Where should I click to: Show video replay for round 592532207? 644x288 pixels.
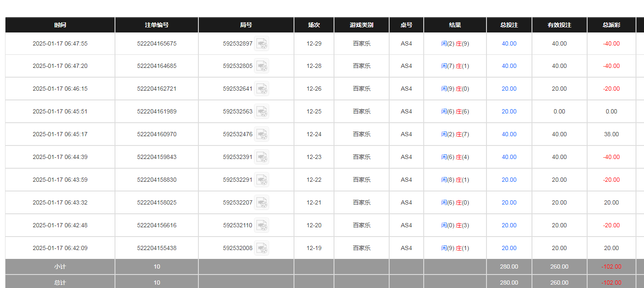tap(262, 203)
